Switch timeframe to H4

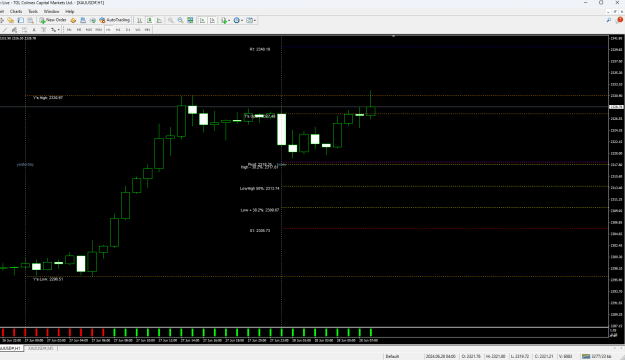[x=118, y=30]
